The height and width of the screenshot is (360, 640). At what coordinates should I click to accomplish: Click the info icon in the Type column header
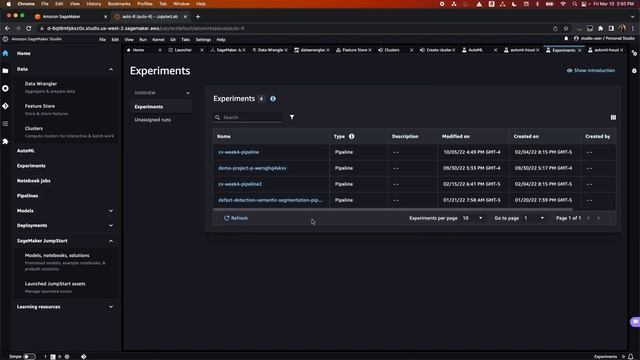[x=351, y=136]
